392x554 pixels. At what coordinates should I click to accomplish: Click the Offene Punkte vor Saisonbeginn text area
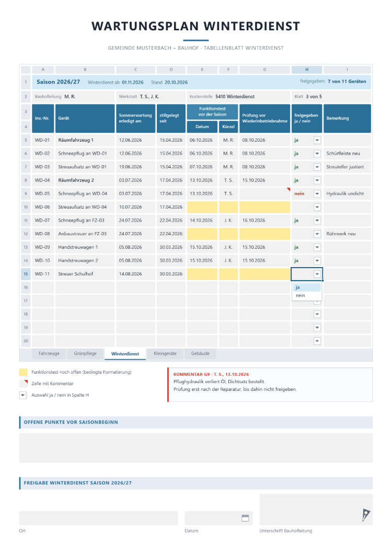196,448
